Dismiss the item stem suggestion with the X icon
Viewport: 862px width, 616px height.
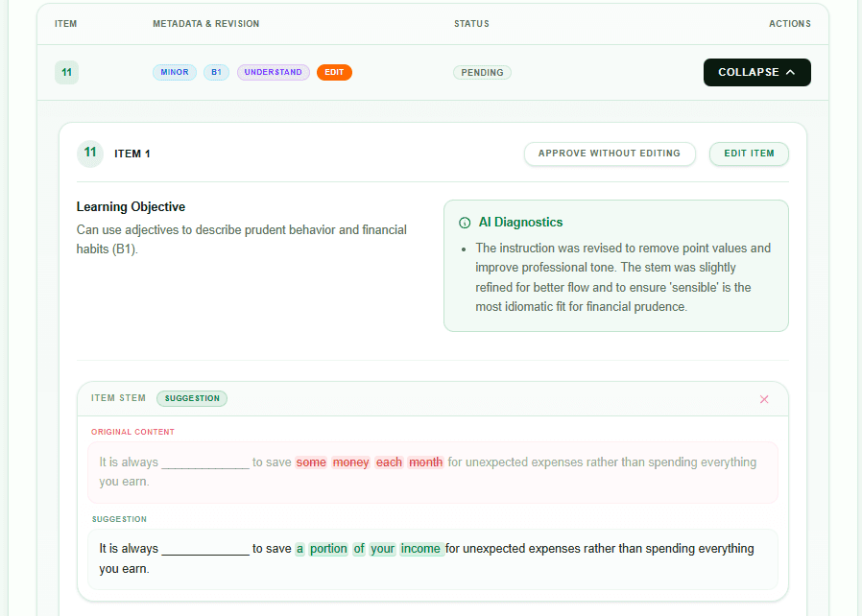coord(764,399)
